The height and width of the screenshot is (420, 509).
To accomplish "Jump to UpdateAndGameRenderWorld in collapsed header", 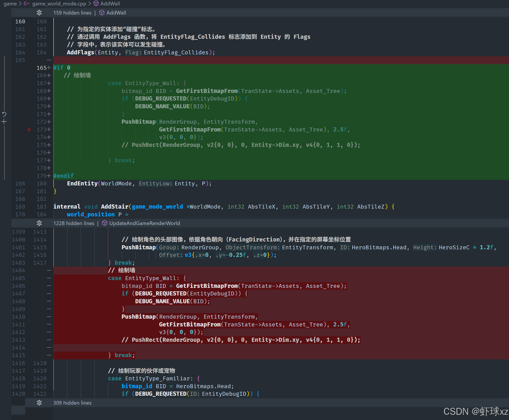I will 144,223.
